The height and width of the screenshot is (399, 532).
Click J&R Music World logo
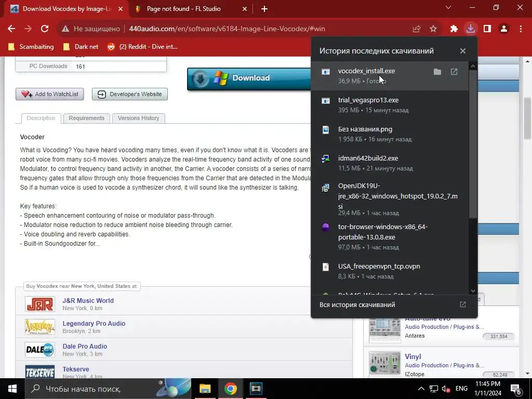[39, 304]
